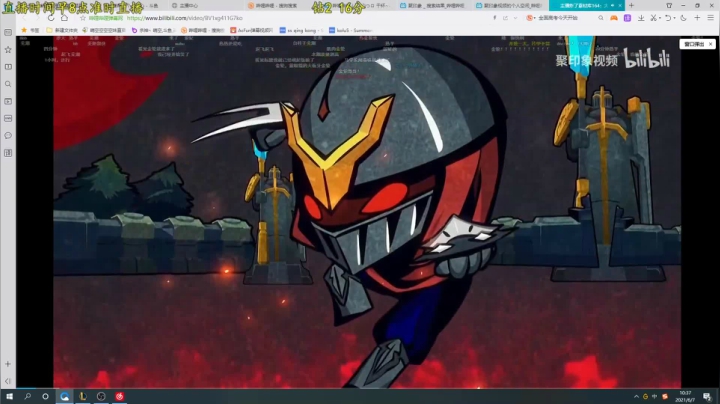
Task: Open the AcFun bookmark
Action: tap(251, 30)
